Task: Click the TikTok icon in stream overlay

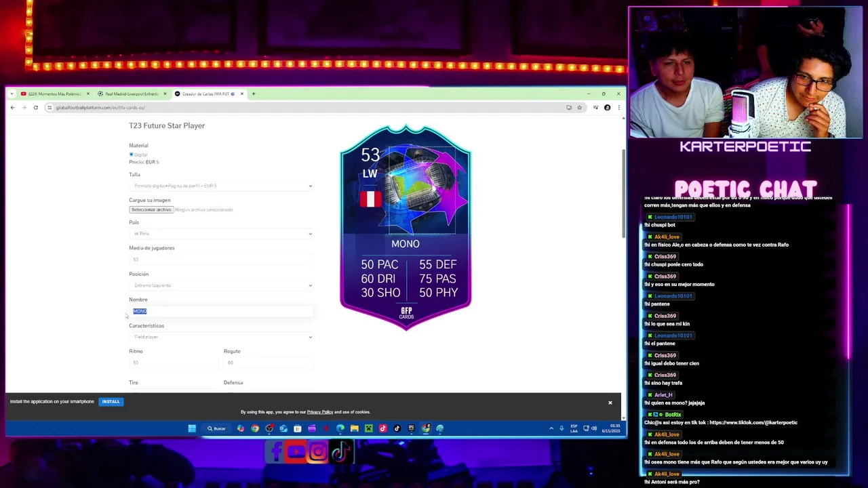Action: click(x=340, y=452)
